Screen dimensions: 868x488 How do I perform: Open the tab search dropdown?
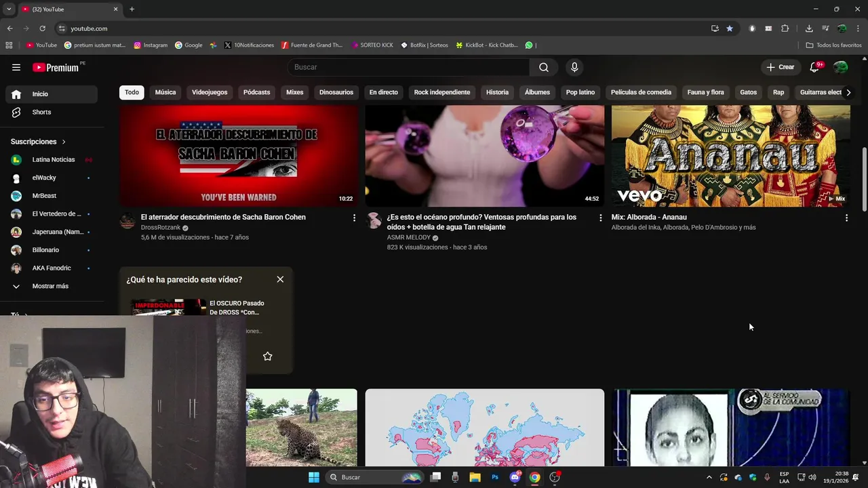pyautogui.click(x=9, y=9)
